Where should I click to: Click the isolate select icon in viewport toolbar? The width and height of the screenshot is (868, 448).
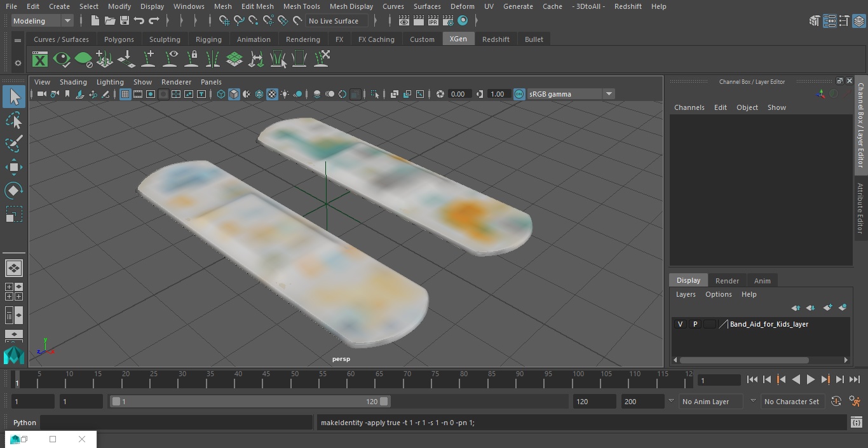pos(375,94)
